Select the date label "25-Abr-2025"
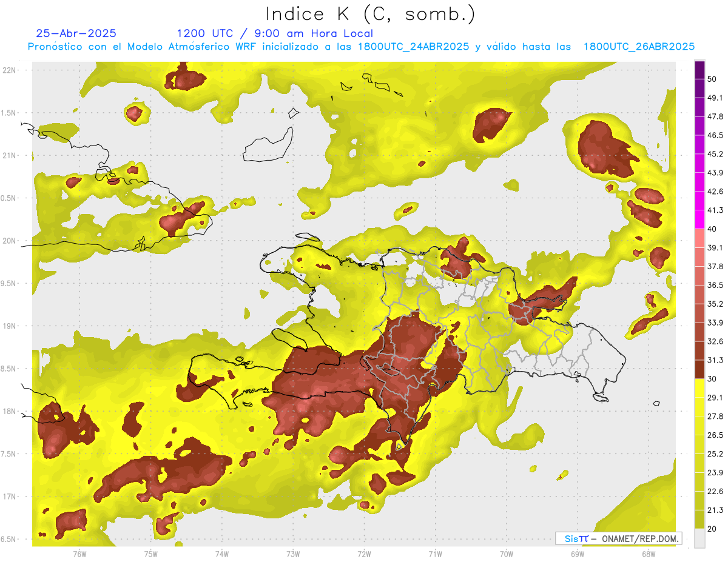 [x=76, y=33]
